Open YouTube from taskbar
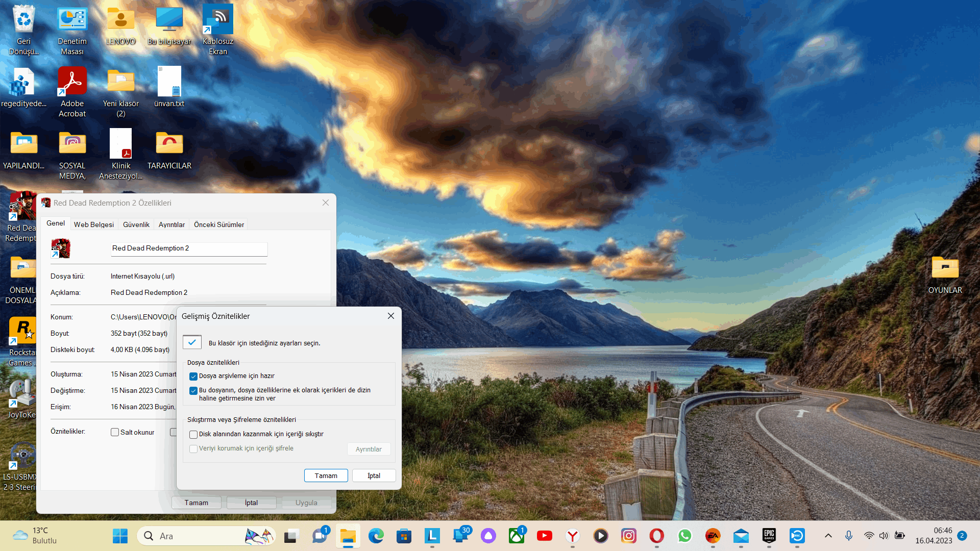Image resolution: width=980 pixels, height=551 pixels. (x=545, y=536)
